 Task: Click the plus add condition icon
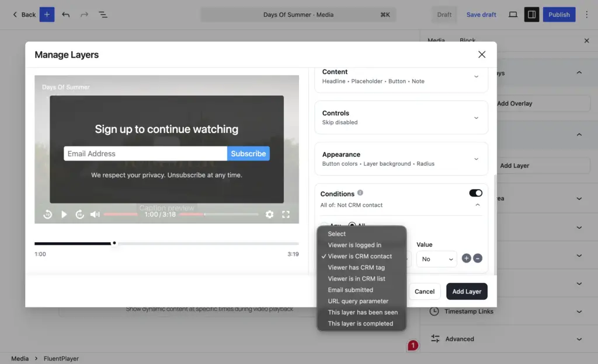click(x=466, y=258)
